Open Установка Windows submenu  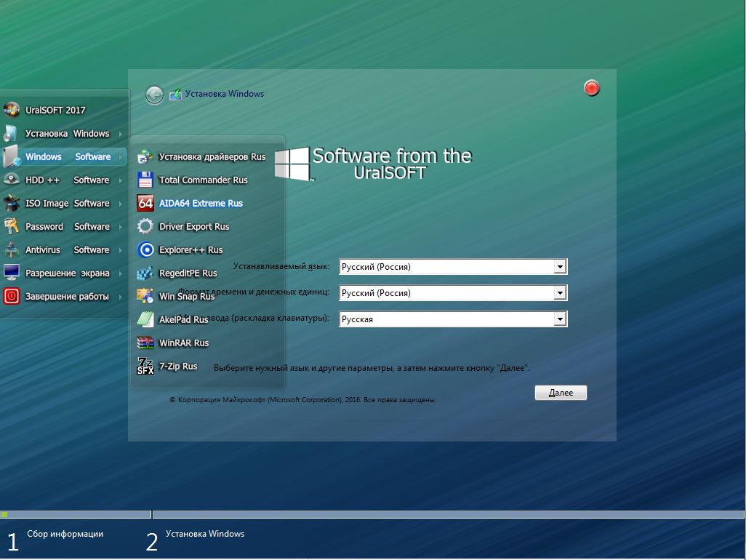(x=64, y=133)
